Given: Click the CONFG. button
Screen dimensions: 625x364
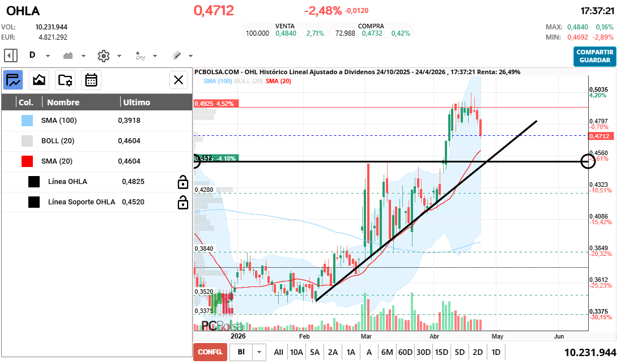Looking at the screenshot, I should tap(210, 352).
